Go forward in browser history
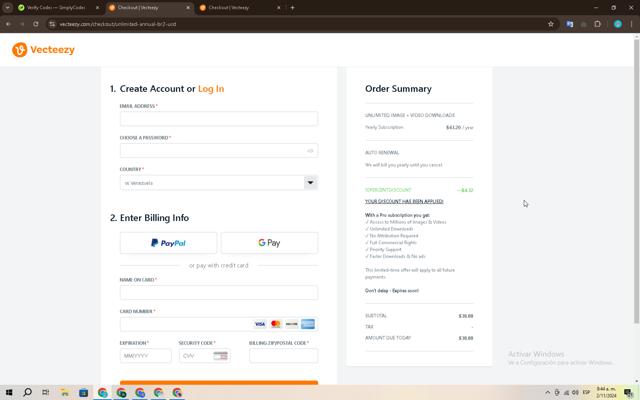The height and width of the screenshot is (400, 640). tap(22, 24)
